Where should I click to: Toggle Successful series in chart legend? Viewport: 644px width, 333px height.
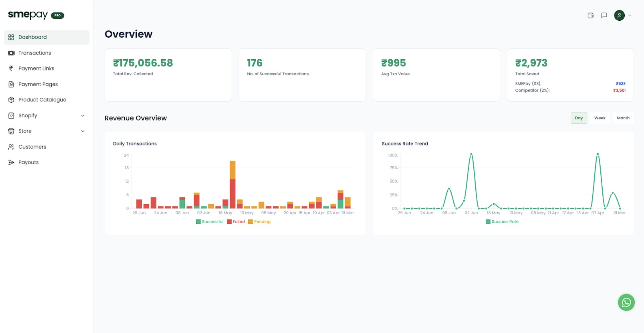(210, 222)
